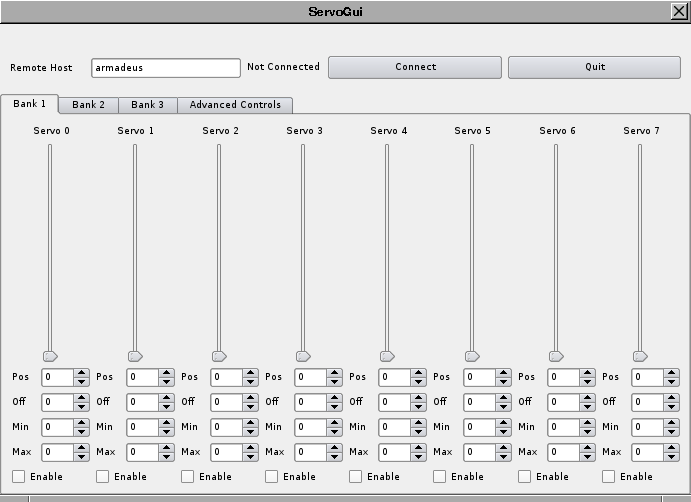This screenshot has height=502, width=691.
Task: Click the Quit button
Action: (595, 67)
